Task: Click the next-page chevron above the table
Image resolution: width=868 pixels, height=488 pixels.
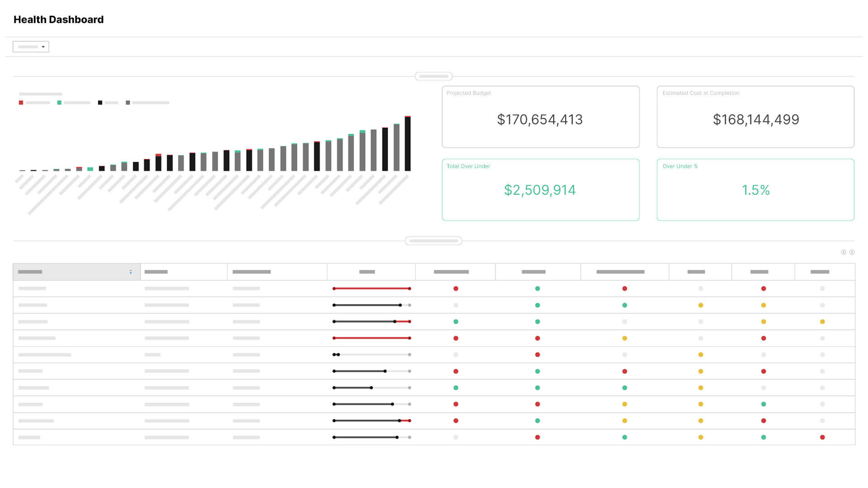Action: pos(853,252)
